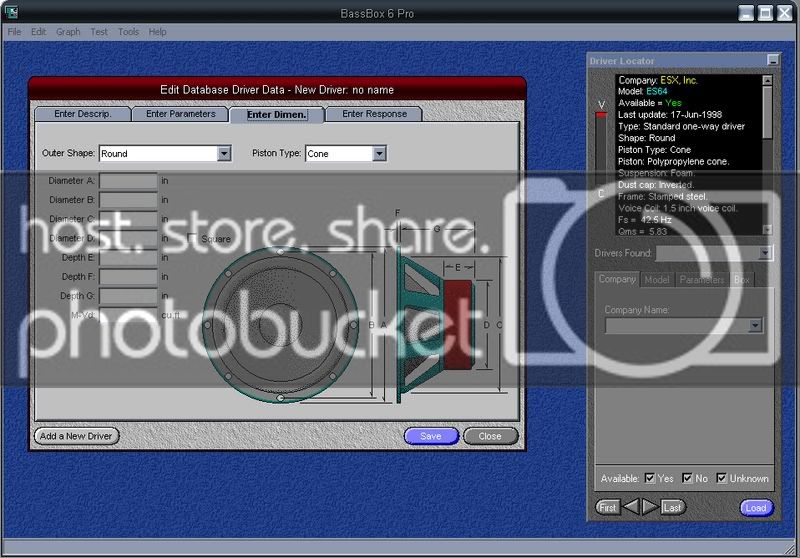
Task: Open the Edit menu
Action: click(38, 32)
